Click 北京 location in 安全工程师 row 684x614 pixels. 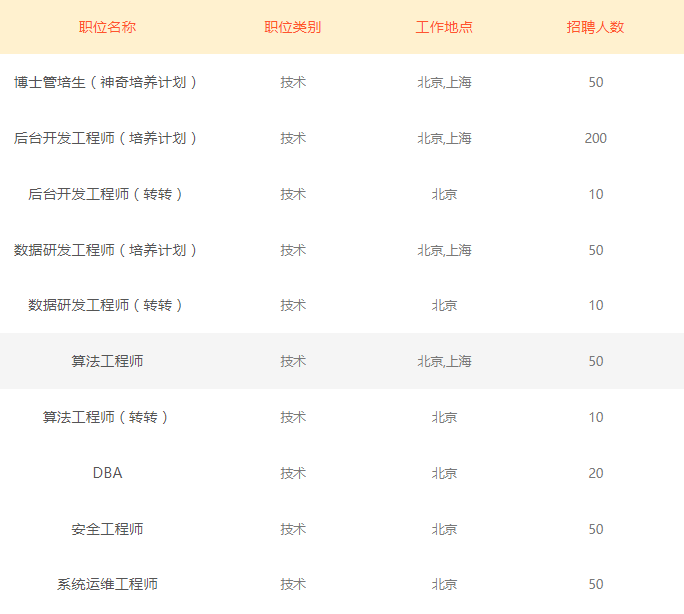pos(444,529)
